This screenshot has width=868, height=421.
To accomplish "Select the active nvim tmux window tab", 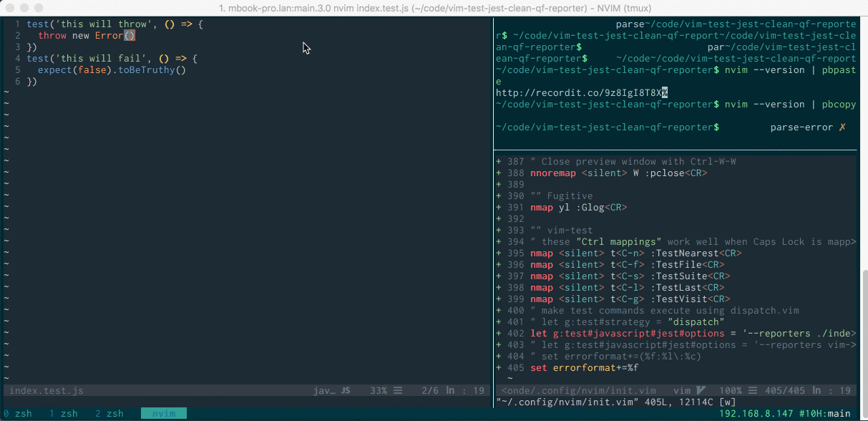I will pos(164,414).
